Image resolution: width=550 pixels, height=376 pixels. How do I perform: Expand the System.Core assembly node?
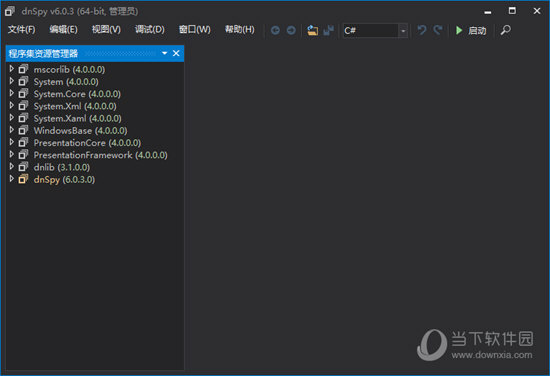[x=12, y=93]
